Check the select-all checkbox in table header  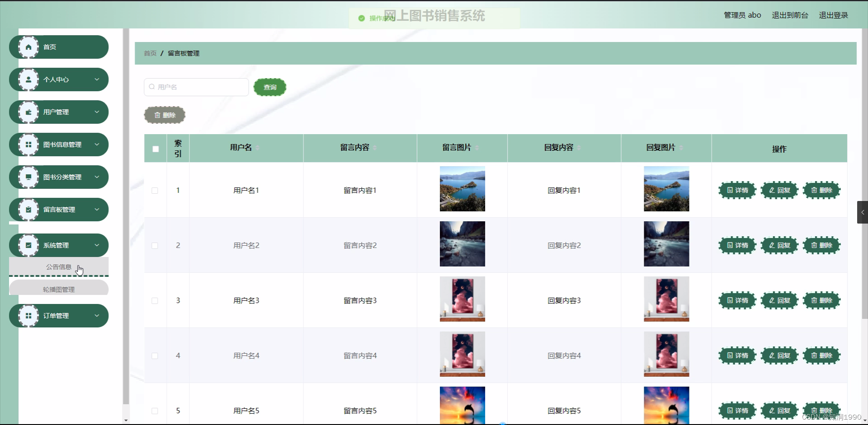[155, 149]
